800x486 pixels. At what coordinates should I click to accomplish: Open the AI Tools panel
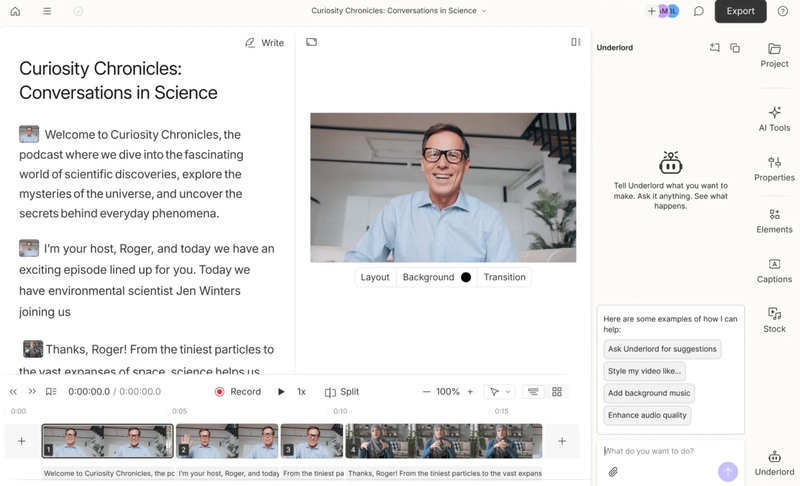774,119
